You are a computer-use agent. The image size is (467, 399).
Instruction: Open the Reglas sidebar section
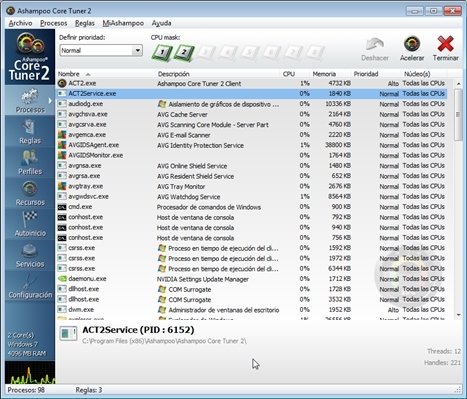tap(30, 132)
